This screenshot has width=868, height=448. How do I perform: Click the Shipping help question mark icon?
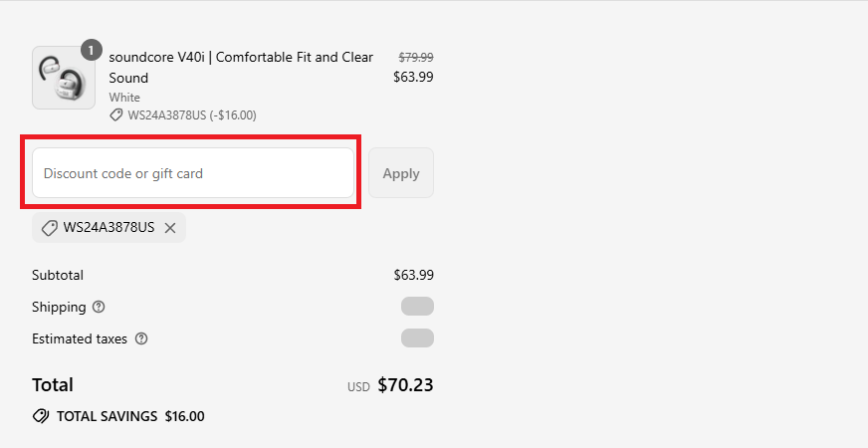click(99, 307)
